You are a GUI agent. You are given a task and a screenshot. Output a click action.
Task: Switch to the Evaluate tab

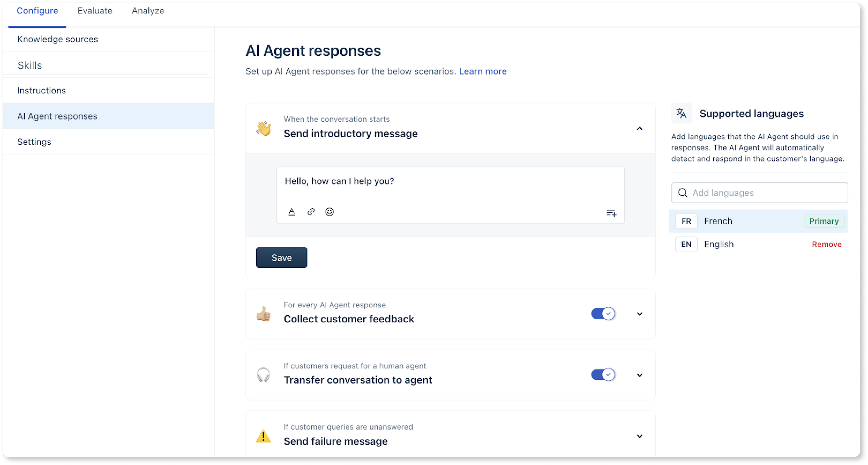(95, 11)
